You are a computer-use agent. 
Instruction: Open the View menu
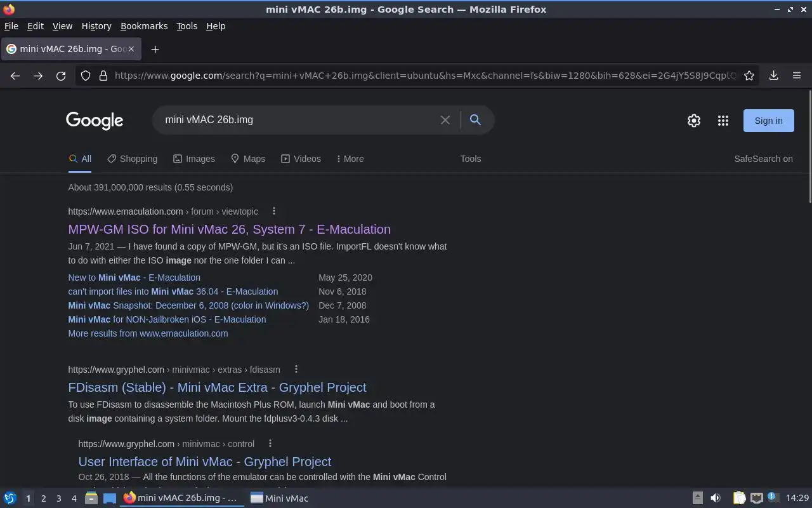62,26
